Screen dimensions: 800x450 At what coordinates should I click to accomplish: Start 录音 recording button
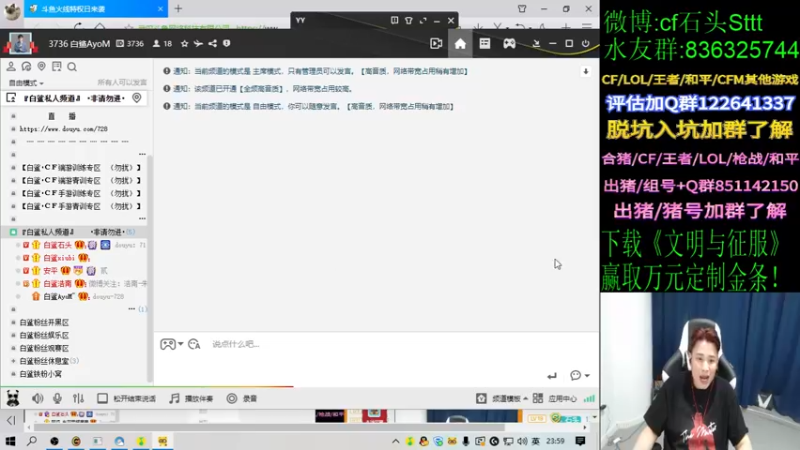point(242,398)
